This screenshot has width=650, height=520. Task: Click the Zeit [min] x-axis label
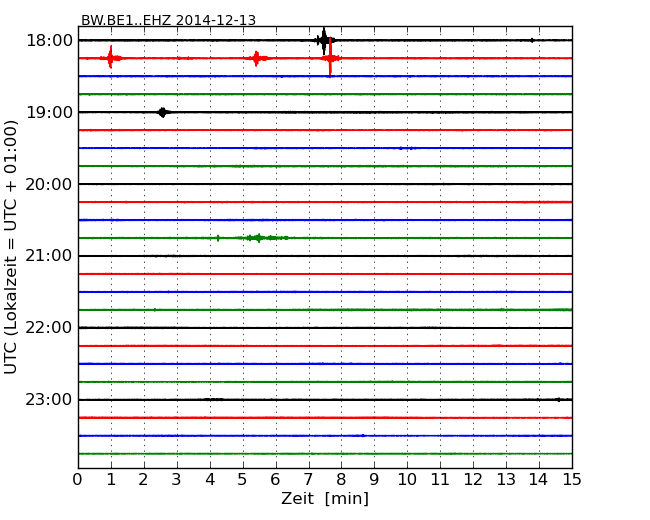325,498
